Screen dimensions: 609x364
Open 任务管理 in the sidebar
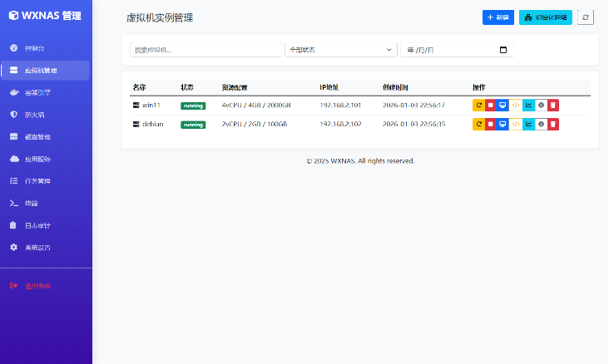[x=45, y=181]
